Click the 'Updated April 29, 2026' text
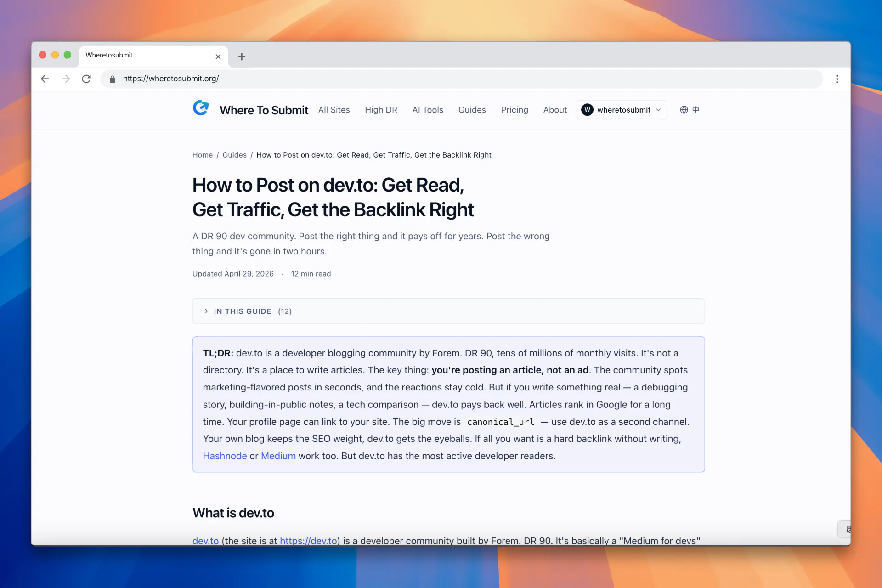 tap(233, 274)
